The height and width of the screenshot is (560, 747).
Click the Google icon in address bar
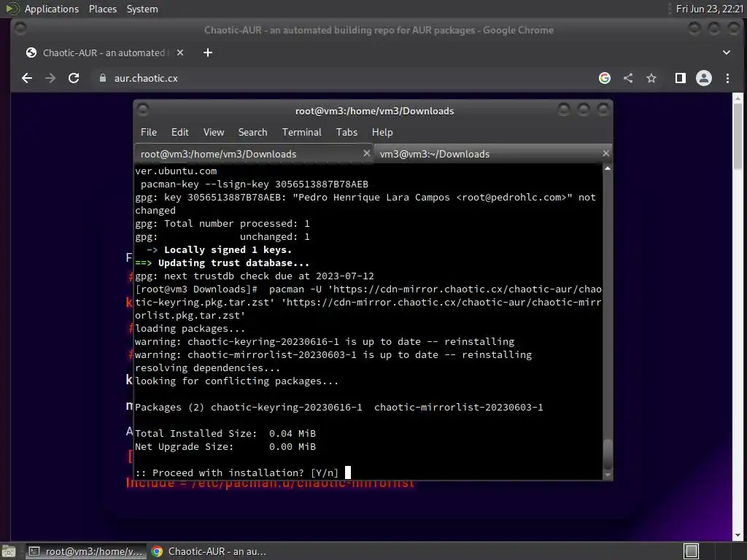(605, 78)
